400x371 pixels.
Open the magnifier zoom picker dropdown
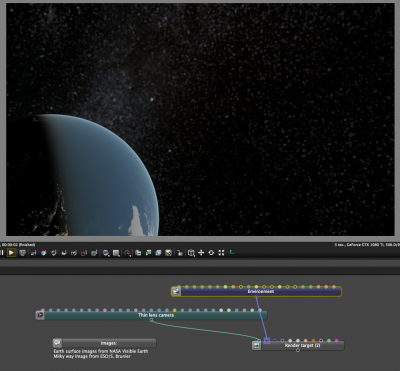point(106,253)
